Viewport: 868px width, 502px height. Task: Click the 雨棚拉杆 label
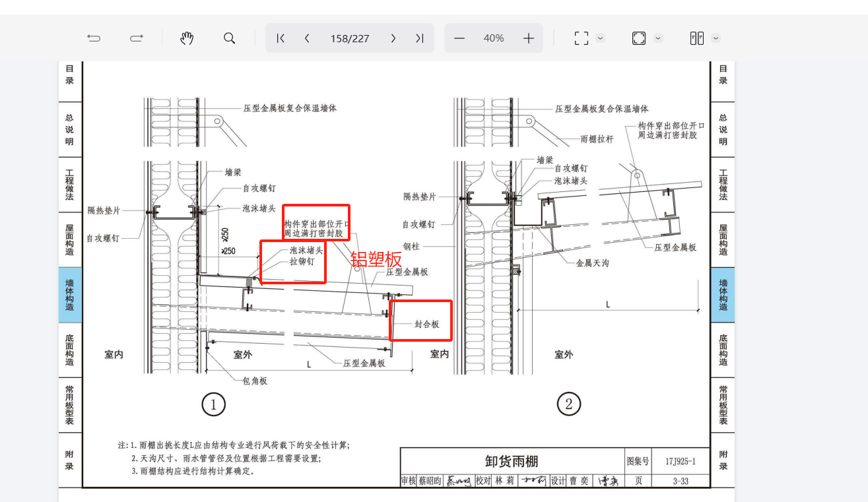597,139
